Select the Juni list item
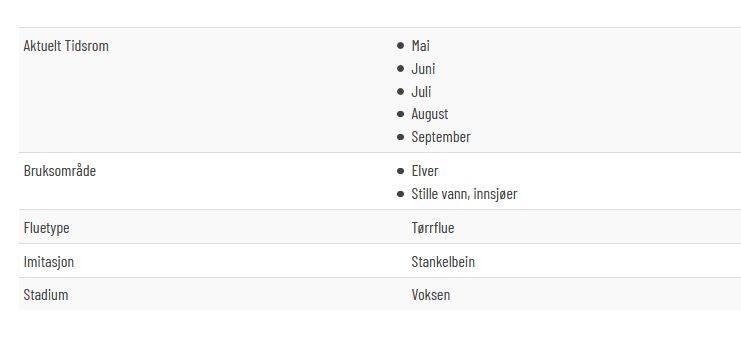741x360 pixels. point(423,69)
